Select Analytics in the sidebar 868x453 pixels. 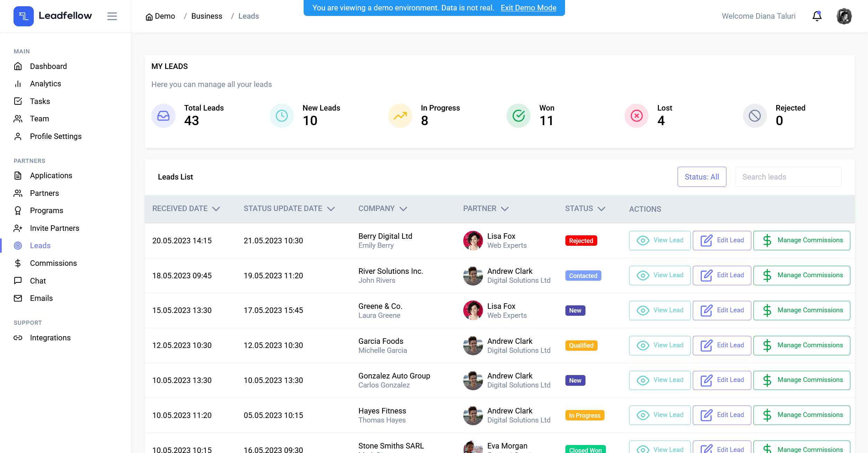45,84
